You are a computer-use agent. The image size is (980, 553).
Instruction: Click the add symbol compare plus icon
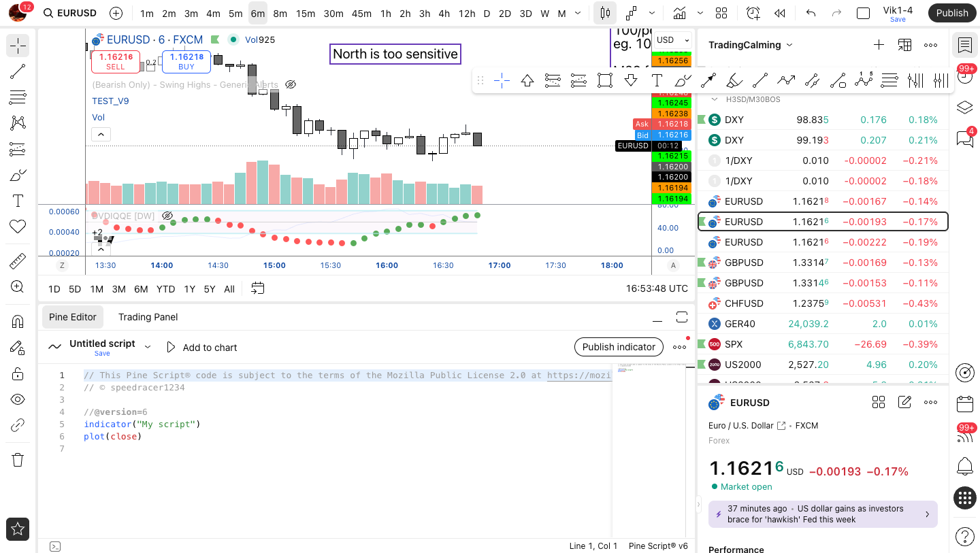tap(116, 13)
